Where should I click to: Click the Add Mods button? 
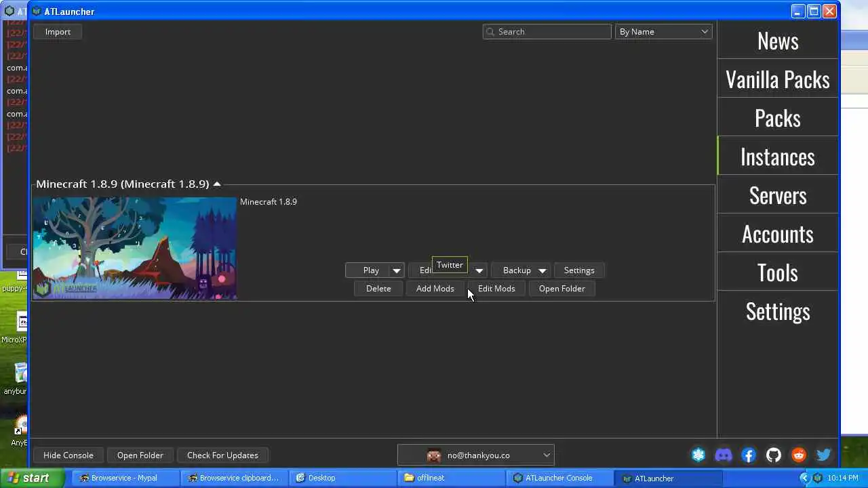pyautogui.click(x=435, y=289)
